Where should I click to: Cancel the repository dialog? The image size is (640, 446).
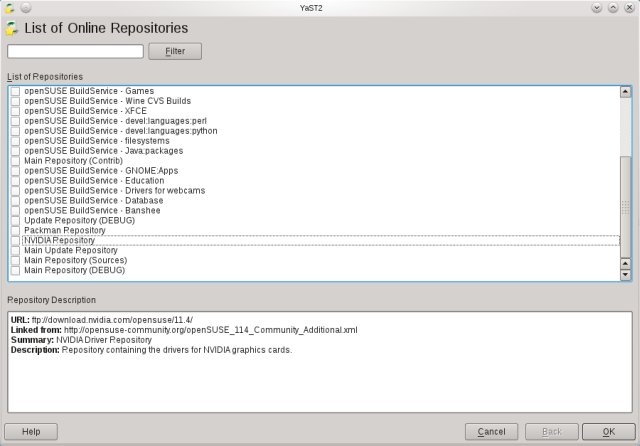491,432
